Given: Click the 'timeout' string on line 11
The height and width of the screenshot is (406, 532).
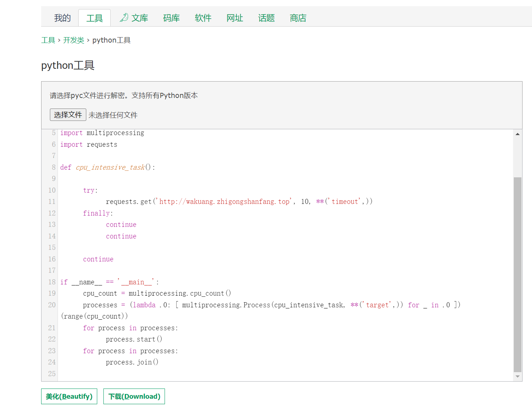Looking at the screenshot, I should click(x=345, y=202).
